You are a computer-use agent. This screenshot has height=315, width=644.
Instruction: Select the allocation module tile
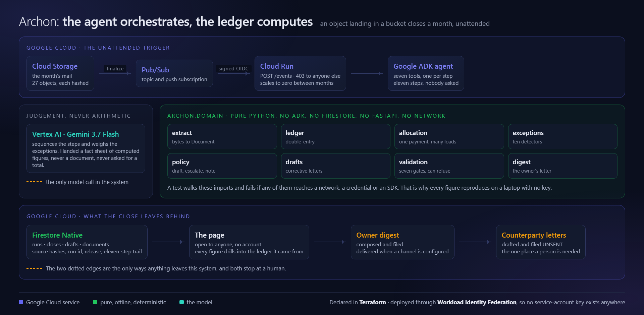(449, 137)
